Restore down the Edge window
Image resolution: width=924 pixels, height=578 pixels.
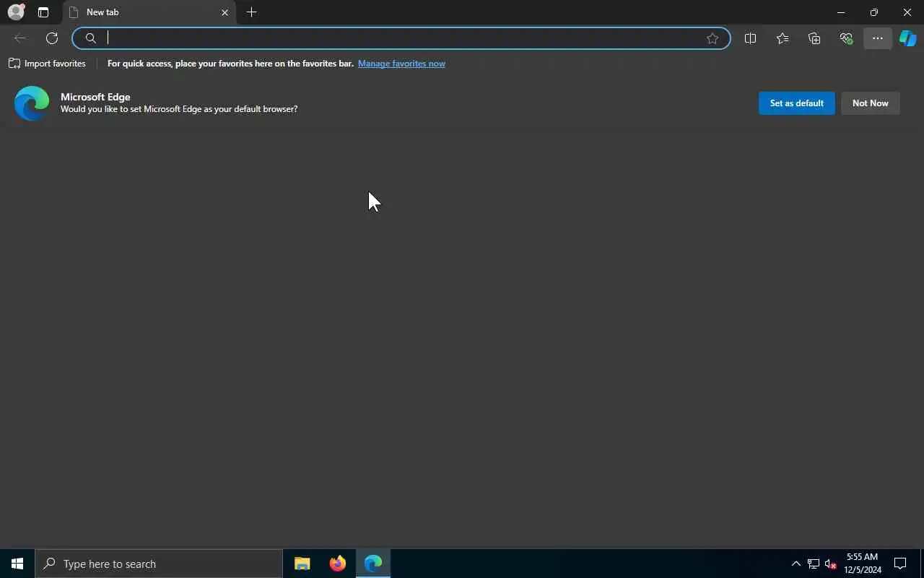tap(874, 12)
